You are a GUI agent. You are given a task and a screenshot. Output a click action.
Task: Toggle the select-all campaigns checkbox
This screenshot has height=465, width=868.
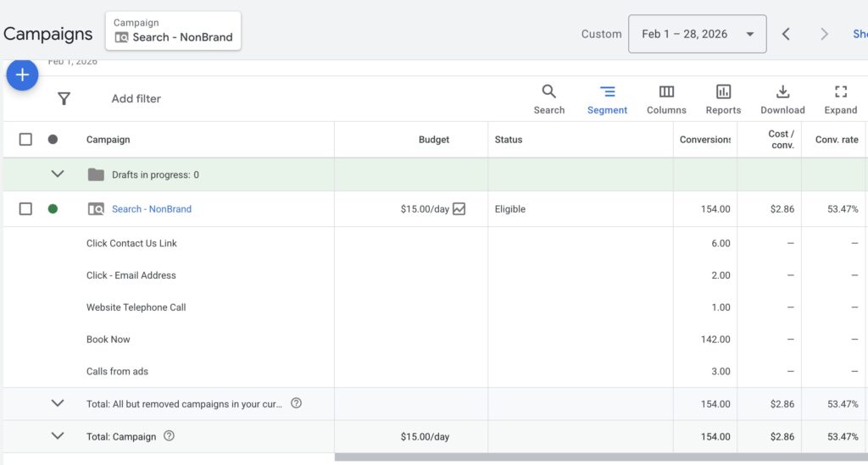point(25,140)
